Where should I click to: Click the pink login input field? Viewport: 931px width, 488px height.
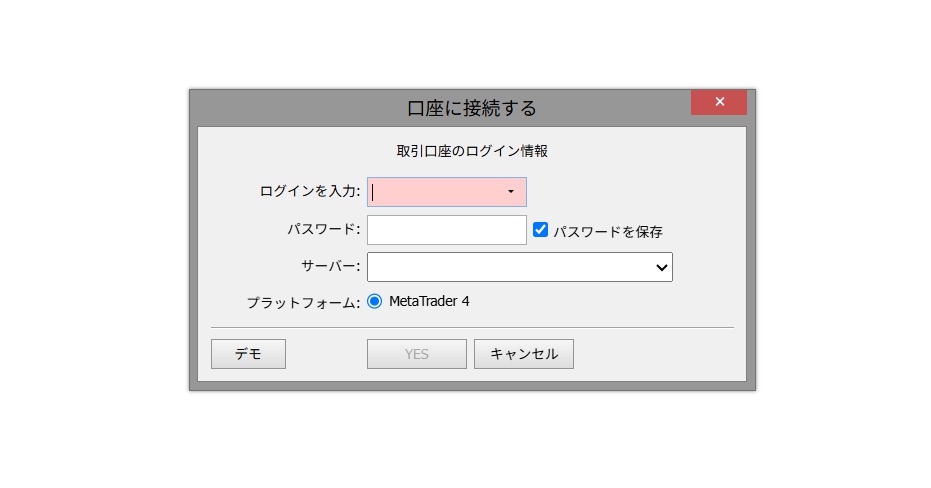point(435,192)
